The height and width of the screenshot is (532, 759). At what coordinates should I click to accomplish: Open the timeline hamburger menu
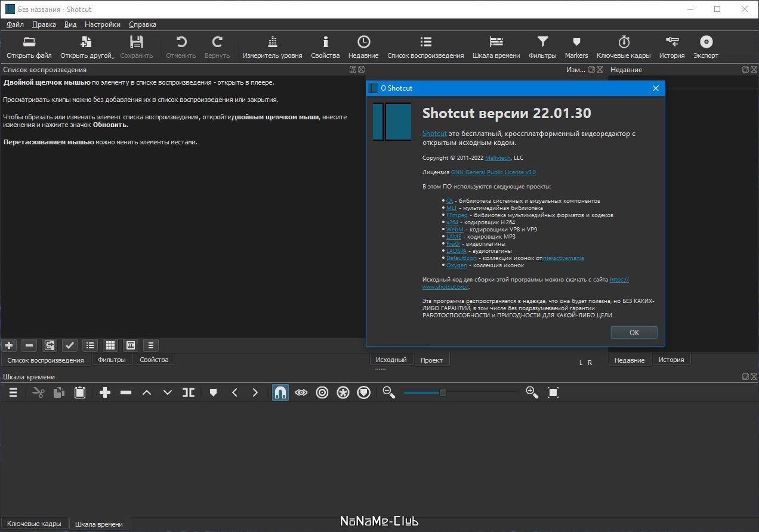(13, 392)
